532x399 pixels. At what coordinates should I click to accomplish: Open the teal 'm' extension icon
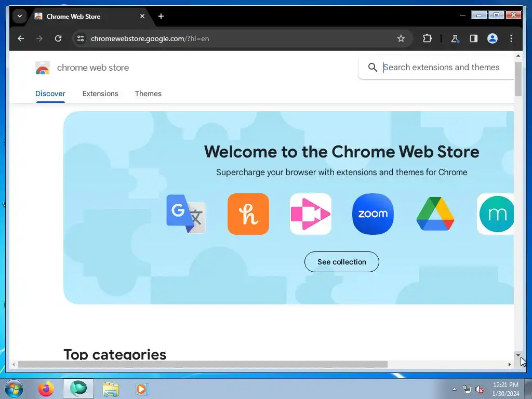click(495, 214)
